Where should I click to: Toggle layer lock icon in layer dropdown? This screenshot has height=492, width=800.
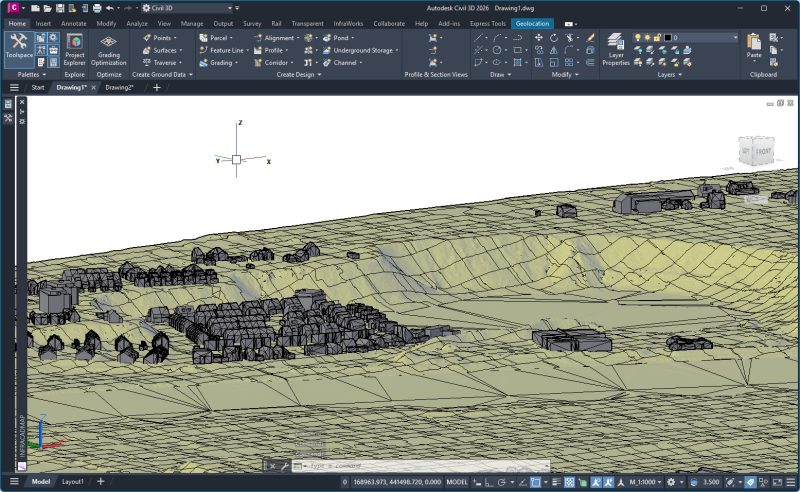pos(656,37)
